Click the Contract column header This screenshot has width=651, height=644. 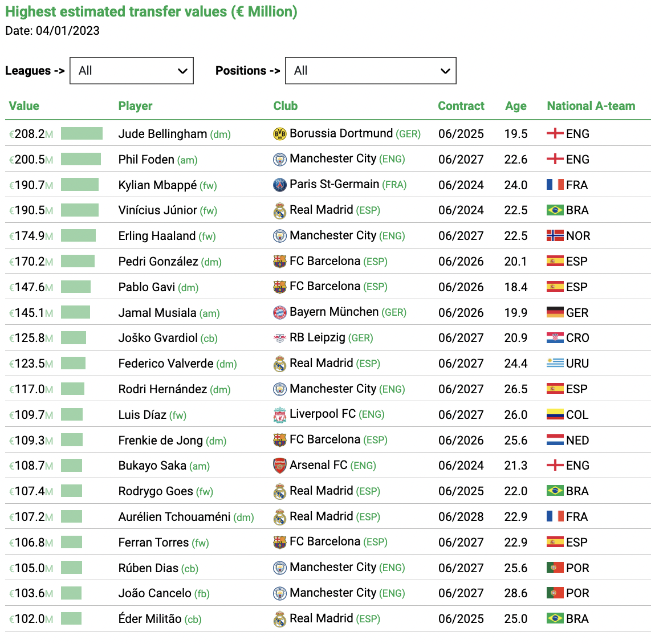(x=461, y=106)
